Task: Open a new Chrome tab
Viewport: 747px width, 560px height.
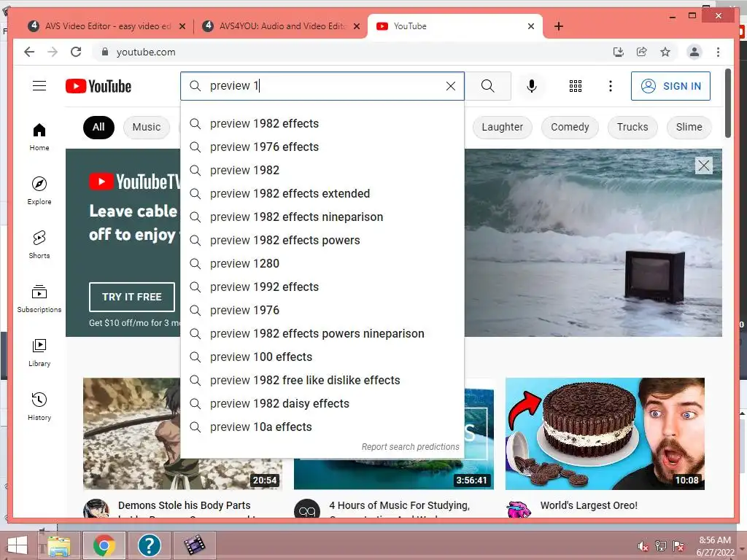Action: point(559,26)
